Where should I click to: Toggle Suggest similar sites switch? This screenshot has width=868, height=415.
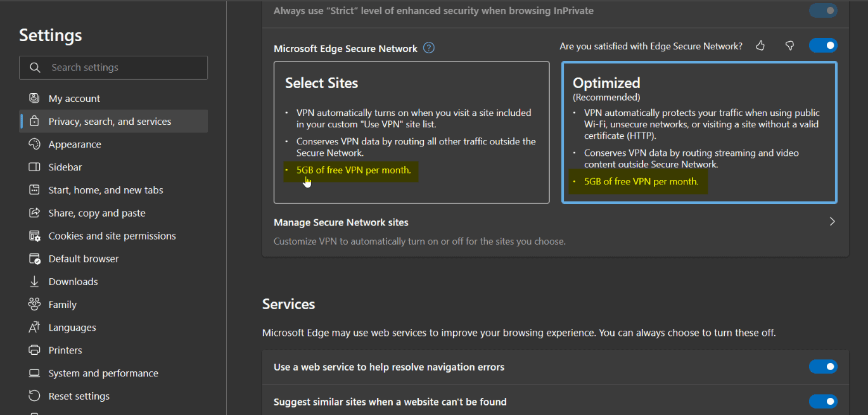coord(823,402)
